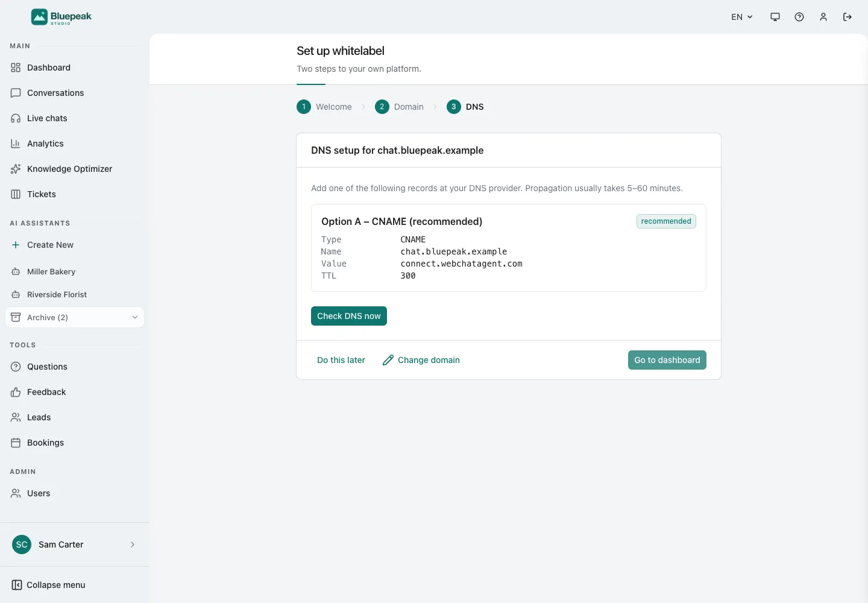This screenshot has height=603, width=868.
Task: Open Questions tool
Action: tap(75, 367)
